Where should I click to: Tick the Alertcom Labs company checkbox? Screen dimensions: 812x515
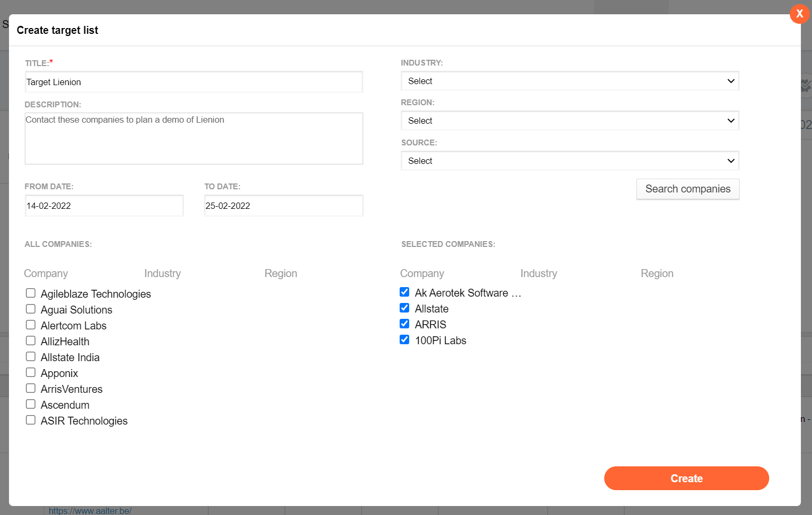click(31, 325)
